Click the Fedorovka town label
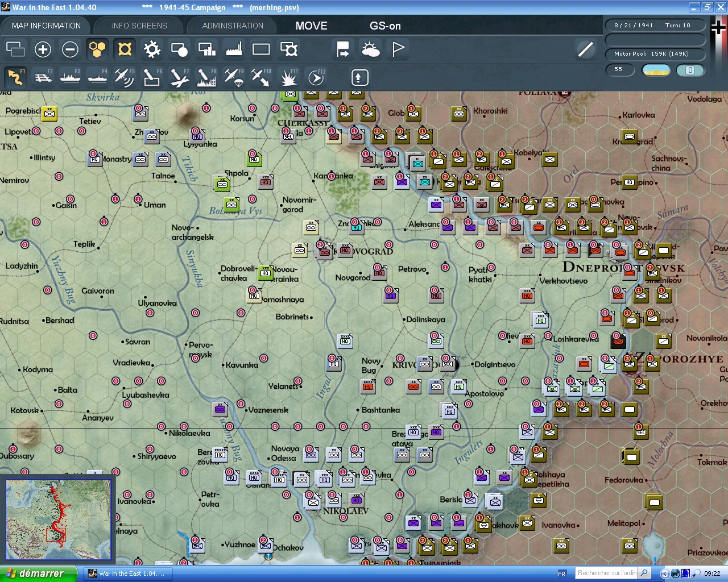Image resolution: width=728 pixels, height=582 pixels. click(x=624, y=480)
